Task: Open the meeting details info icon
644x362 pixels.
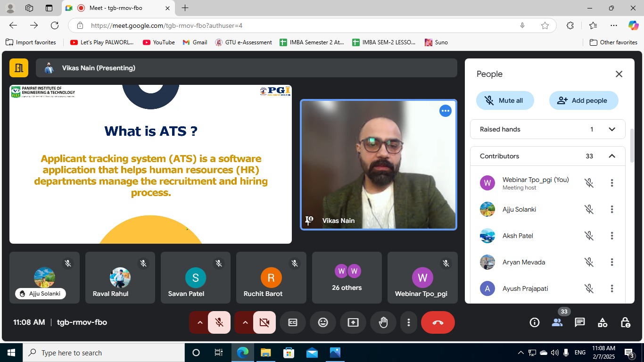Action: (x=534, y=322)
